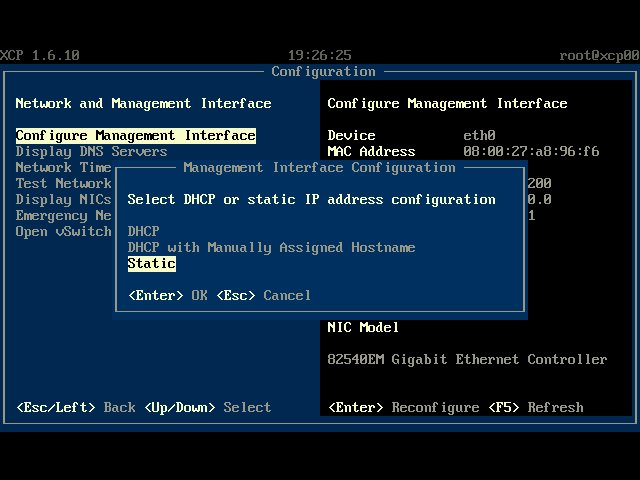
Task: Click the <Up/Down> Select hint
Action: click(x=207, y=407)
